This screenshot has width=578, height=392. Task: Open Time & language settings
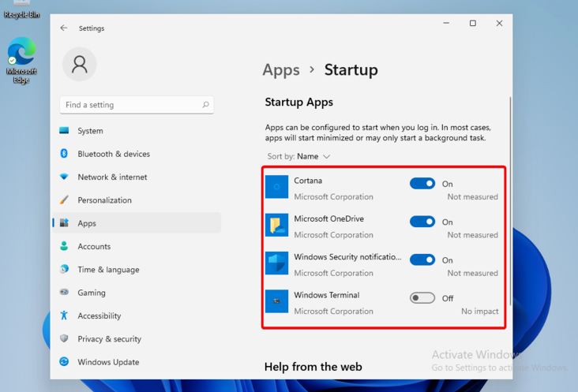[x=137, y=270]
